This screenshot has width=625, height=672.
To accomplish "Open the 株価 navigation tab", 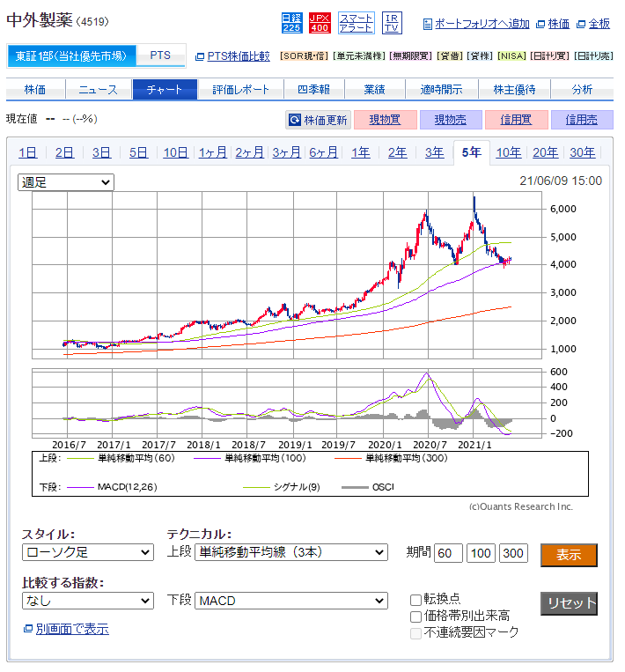I will pos(35,89).
